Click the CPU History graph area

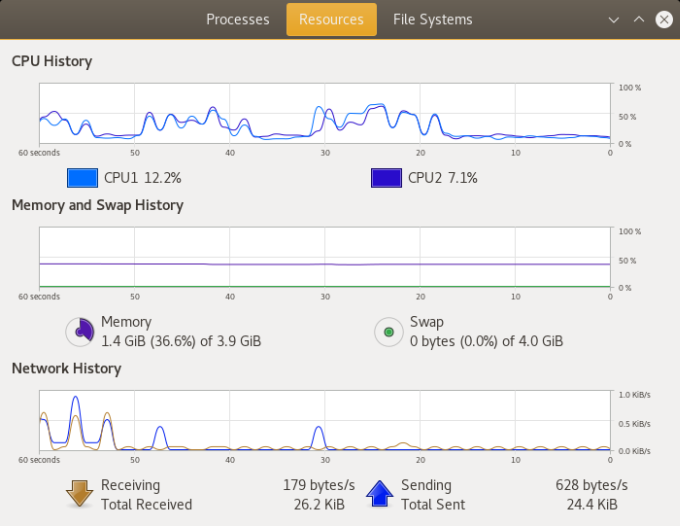pos(325,115)
